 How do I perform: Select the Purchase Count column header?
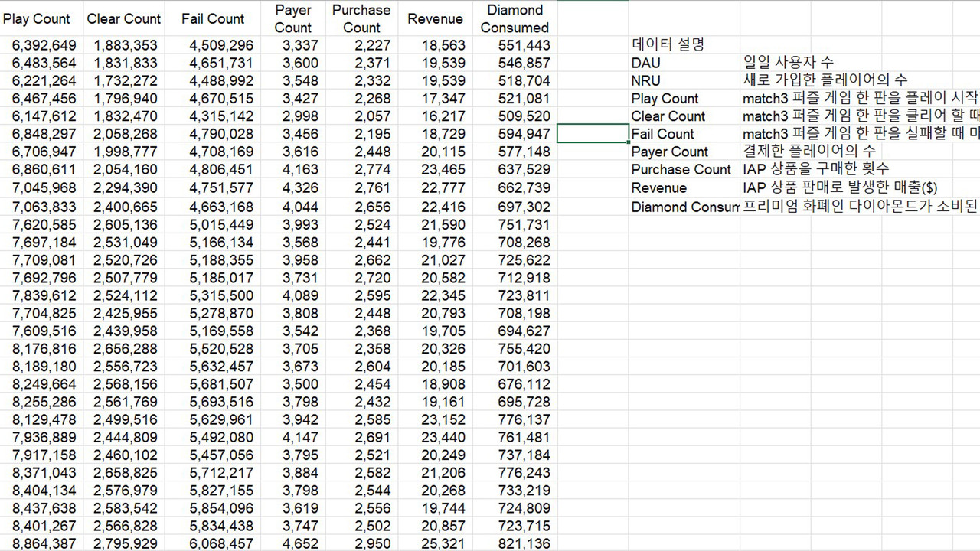361,18
